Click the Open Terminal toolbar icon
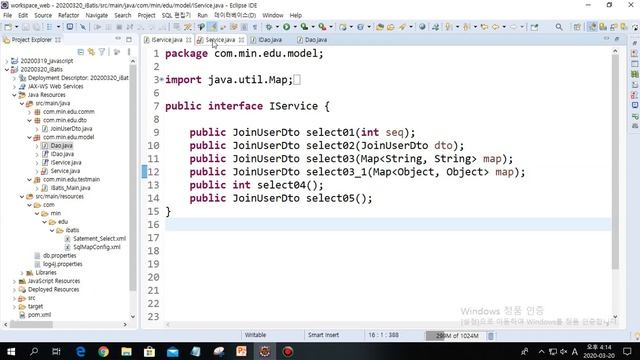Image resolution: width=640 pixels, height=360 pixels. point(70,27)
